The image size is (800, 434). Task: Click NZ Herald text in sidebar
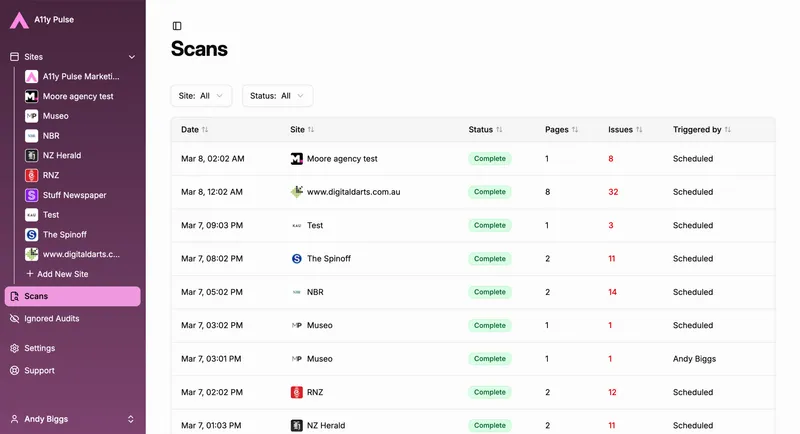point(62,156)
